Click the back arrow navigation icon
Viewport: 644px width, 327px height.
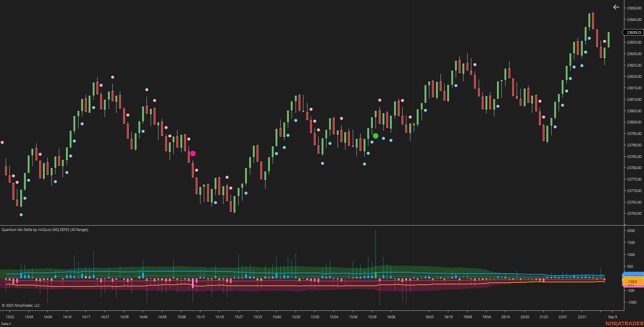point(616,7)
